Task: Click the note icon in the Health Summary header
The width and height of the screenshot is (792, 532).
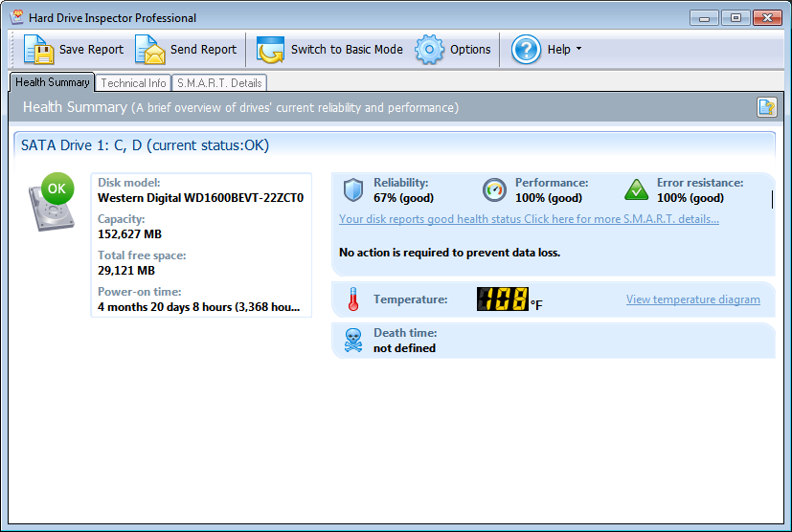Action: click(766, 107)
